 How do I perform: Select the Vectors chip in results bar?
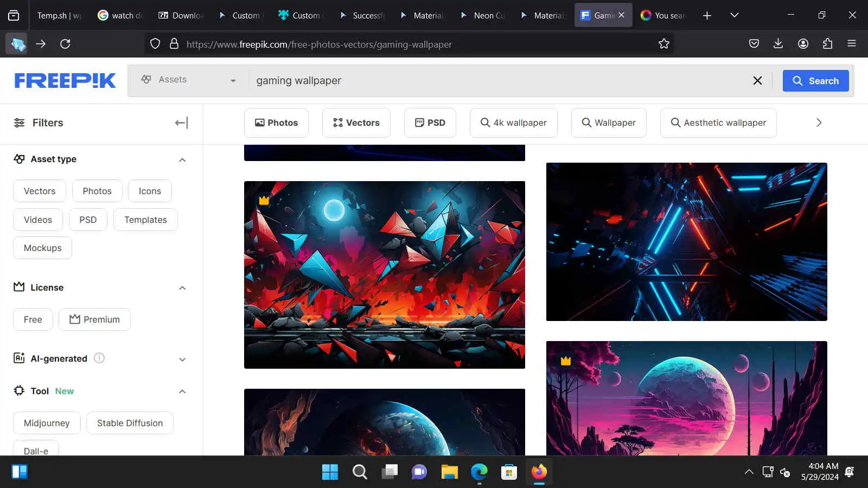[x=356, y=123]
